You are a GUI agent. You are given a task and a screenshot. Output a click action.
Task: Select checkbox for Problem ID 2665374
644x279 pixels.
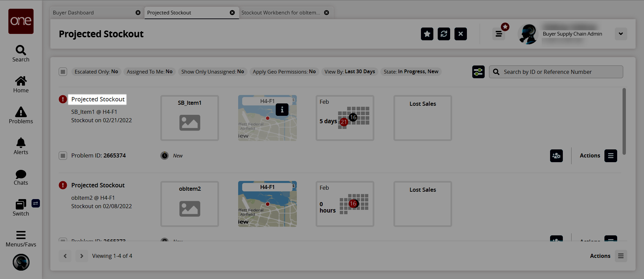point(63,156)
